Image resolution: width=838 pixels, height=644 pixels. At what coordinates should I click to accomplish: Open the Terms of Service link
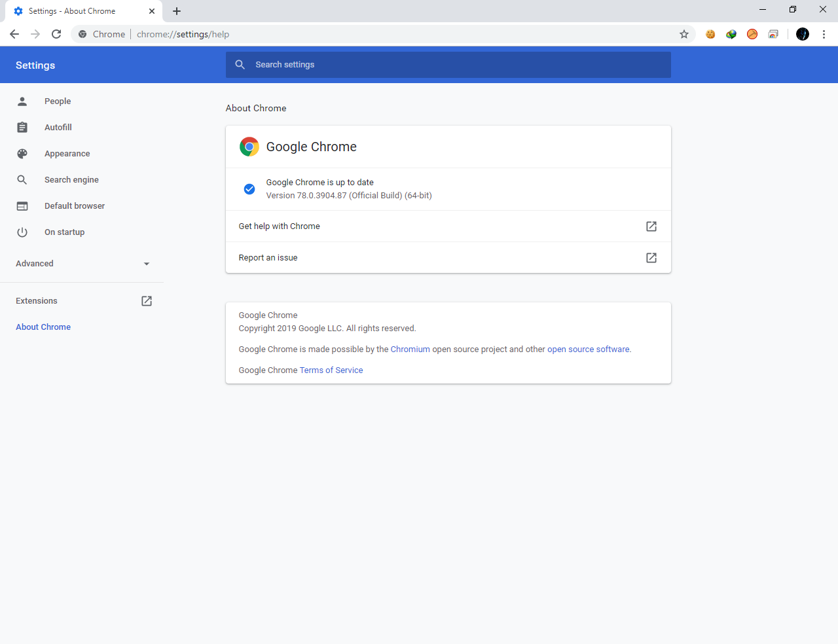331,370
